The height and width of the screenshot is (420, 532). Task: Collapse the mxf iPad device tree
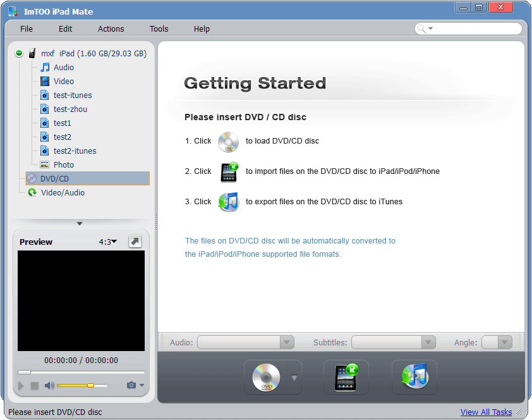click(x=19, y=54)
